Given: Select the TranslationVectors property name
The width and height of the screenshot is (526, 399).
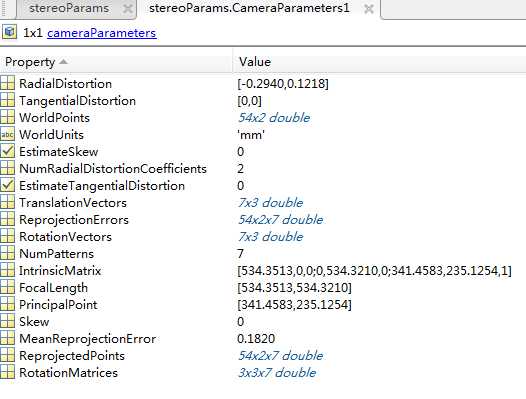Looking at the screenshot, I should click(x=73, y=203).
